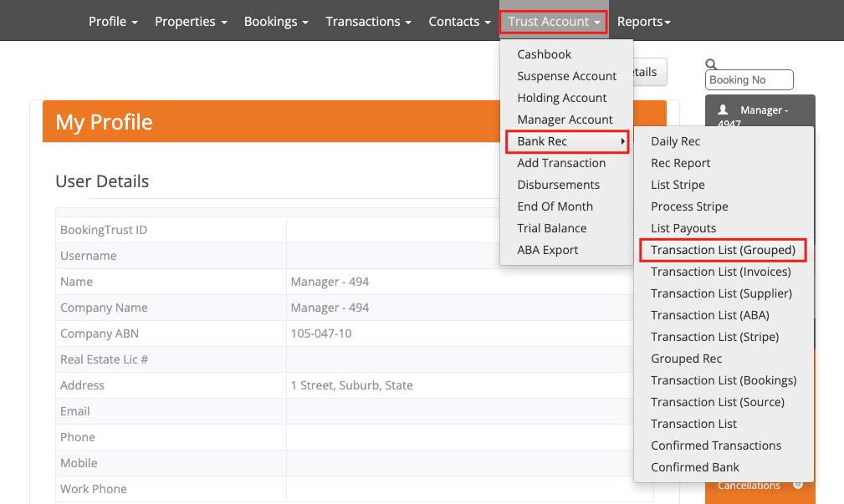Image resolution: width=844 pixels, height=504 pixels.
Task: Choose plain Transaction List item
Action: [x=693, y=424]
